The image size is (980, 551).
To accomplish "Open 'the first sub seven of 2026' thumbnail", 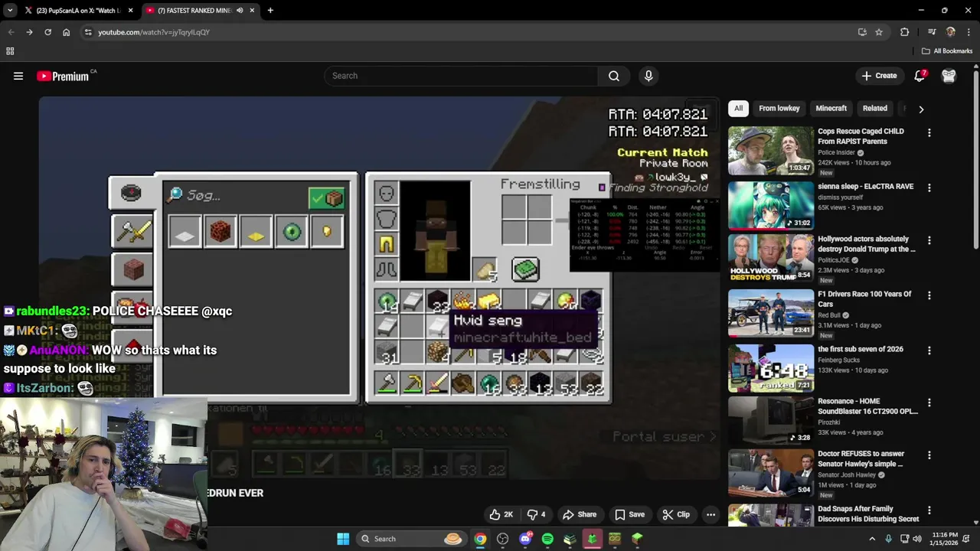I will (x=771, y=368).
